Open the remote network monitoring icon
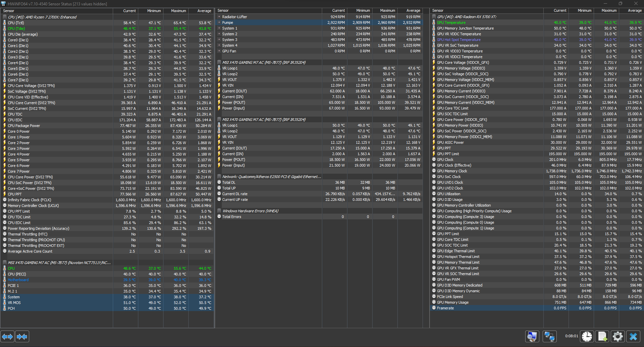The width and height of the screenshot is (644, 347). [x=550, y=336]
